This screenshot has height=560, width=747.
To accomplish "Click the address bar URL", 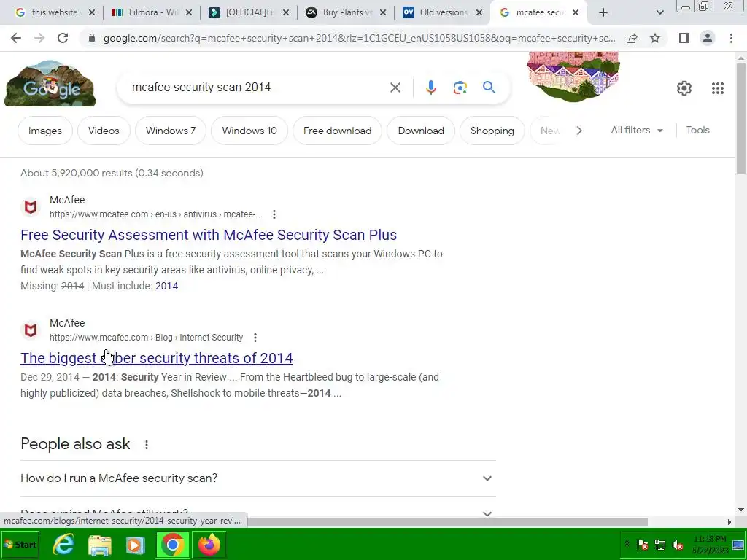I will coord(359,38).
